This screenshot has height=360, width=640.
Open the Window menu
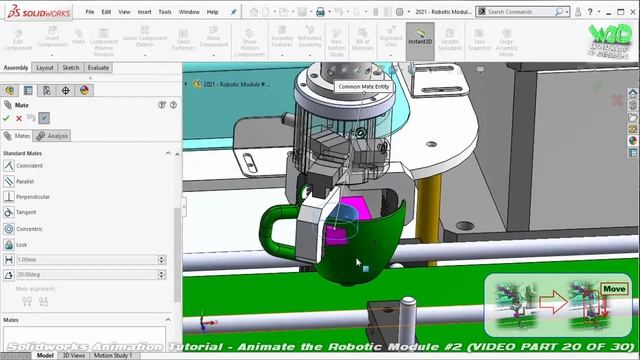(189, 12)
